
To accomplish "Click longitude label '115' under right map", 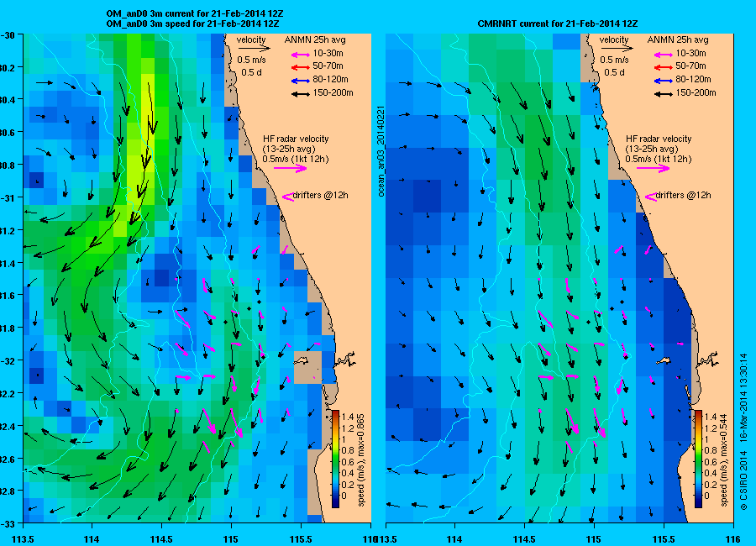I will (x=594, y=539).
